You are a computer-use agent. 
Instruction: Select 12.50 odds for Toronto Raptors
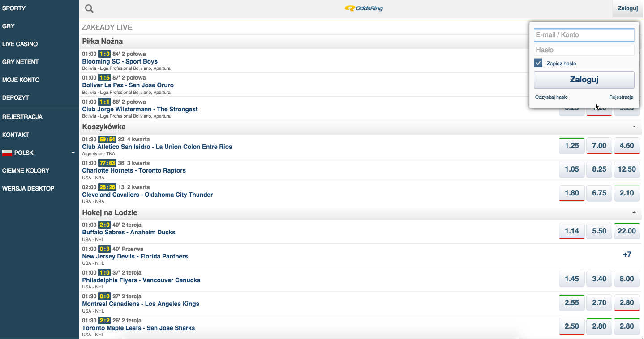627,169
